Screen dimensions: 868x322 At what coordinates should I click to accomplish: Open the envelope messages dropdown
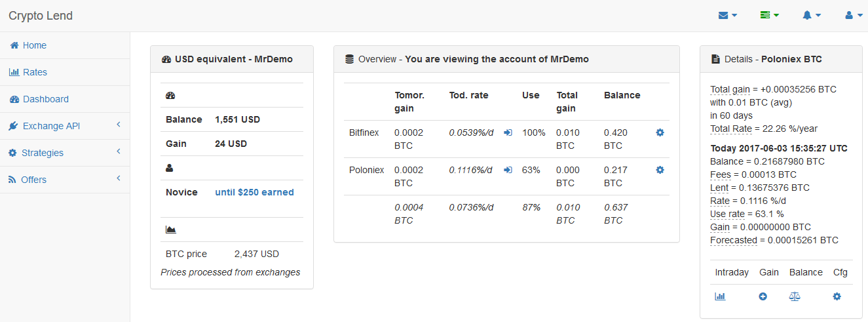click(727, 16)
